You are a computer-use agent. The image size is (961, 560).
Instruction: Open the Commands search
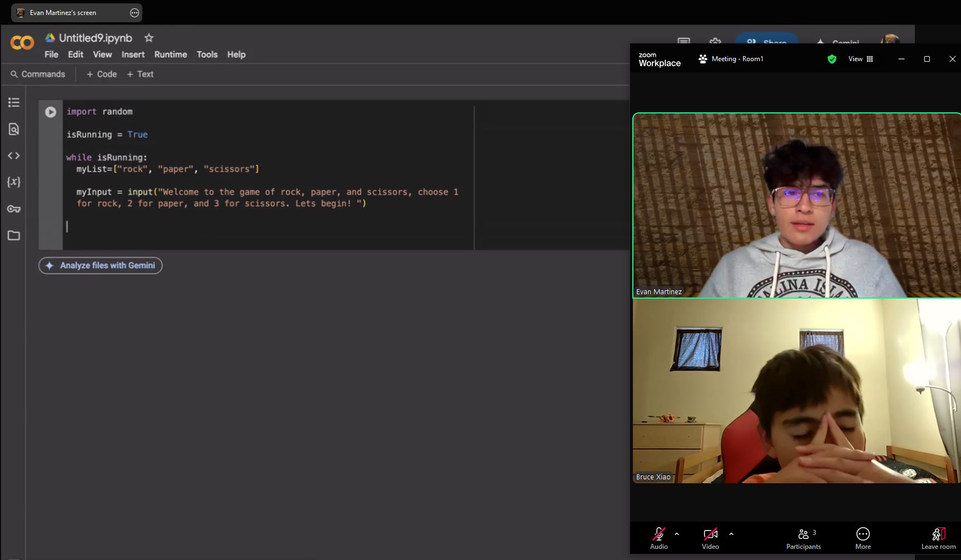point(38,74)
